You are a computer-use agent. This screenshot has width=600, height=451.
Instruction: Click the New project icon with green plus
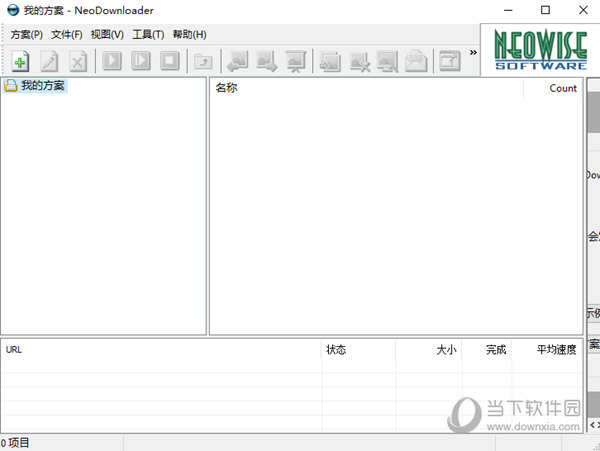20,61
